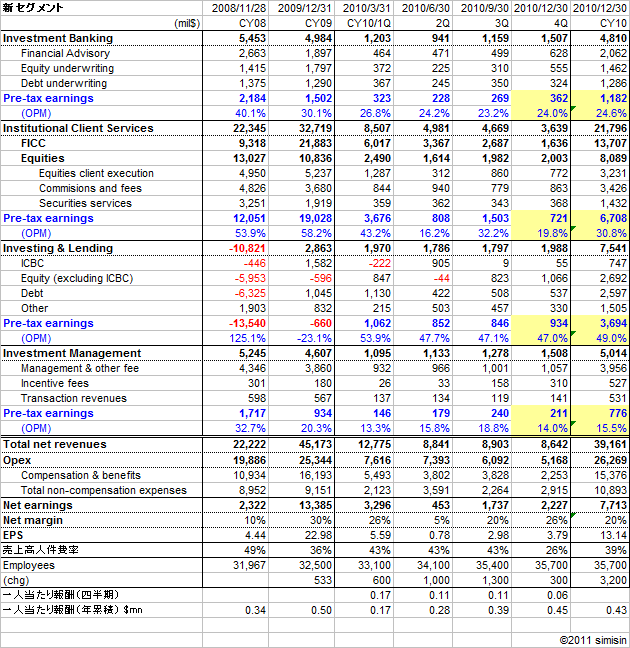The height and width of the screenshot is (648, 630).
Task: Select the 21,883 FICC CY09 value
Action: coord(315,143)
